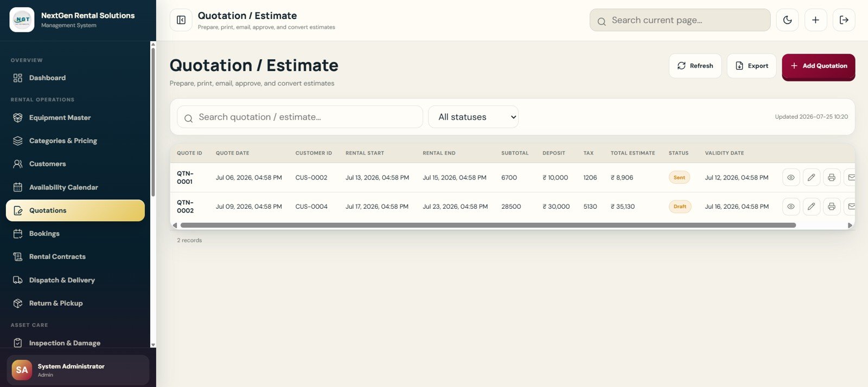The image size is (868, 387).
Task: Click magnifier icon in page search
Action: tap(602, 22)
